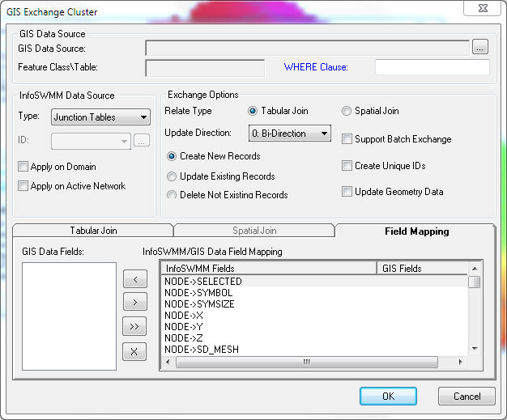Click field list scroll up arrow
The width and height of the screenshot is (507, 420).
(475, 269)
